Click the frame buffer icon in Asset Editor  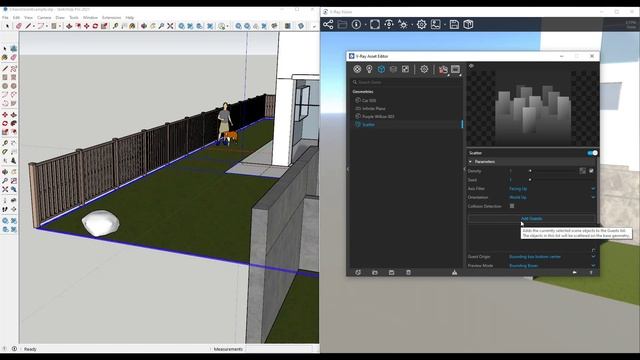(x=456, y=69)
